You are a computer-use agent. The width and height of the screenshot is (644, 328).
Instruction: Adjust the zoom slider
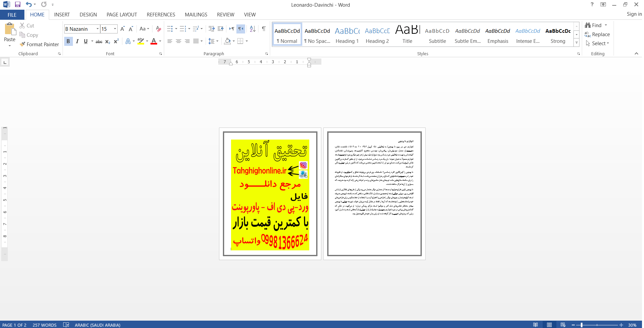581,325
